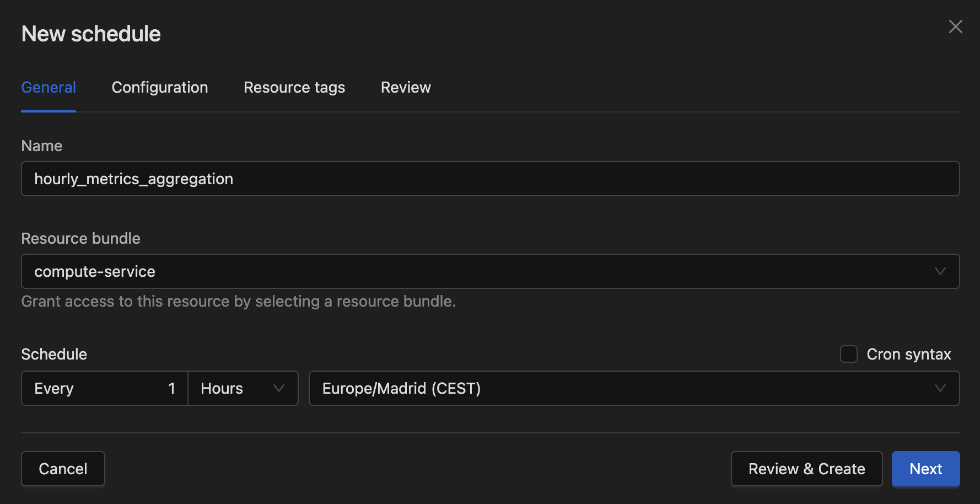
Task: Click the chevron in the timezone field
Action: 940,388
